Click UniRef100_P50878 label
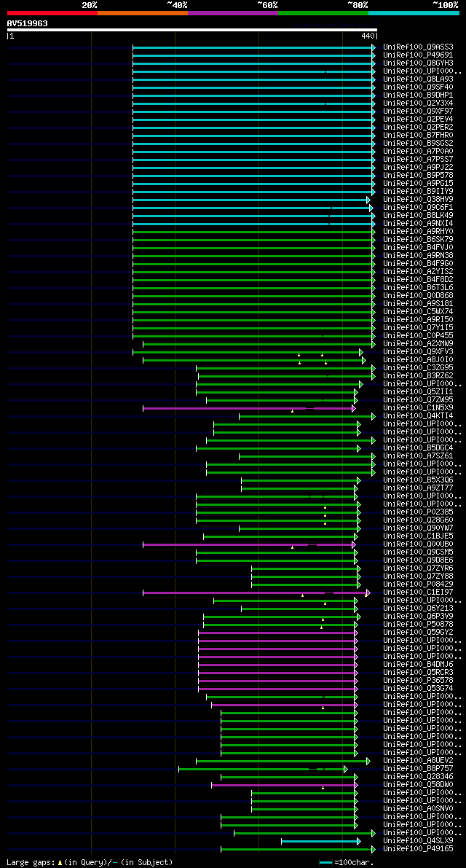Screen dimensions: 466x868 [418, 625]
